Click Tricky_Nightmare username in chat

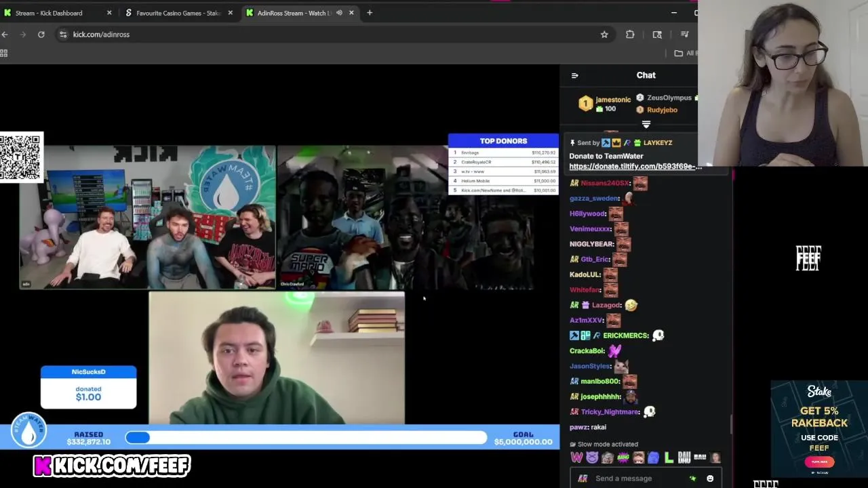point(610,412)
